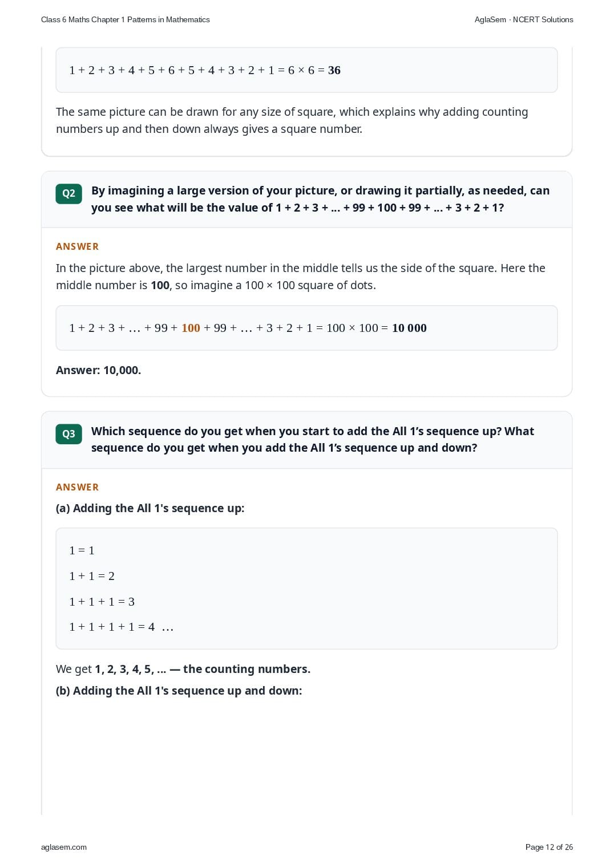Viewport: 614px width, 868px height.
Task: Click the heading '(b) Adding the All 1's sequence up and down'
Action: pos(179,691)
